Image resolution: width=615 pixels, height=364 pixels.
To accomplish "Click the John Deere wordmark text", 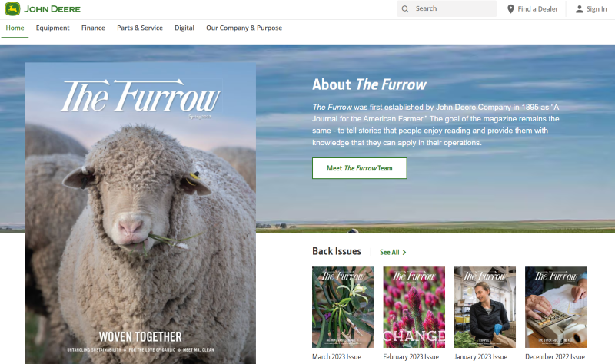I will (52, 9).
